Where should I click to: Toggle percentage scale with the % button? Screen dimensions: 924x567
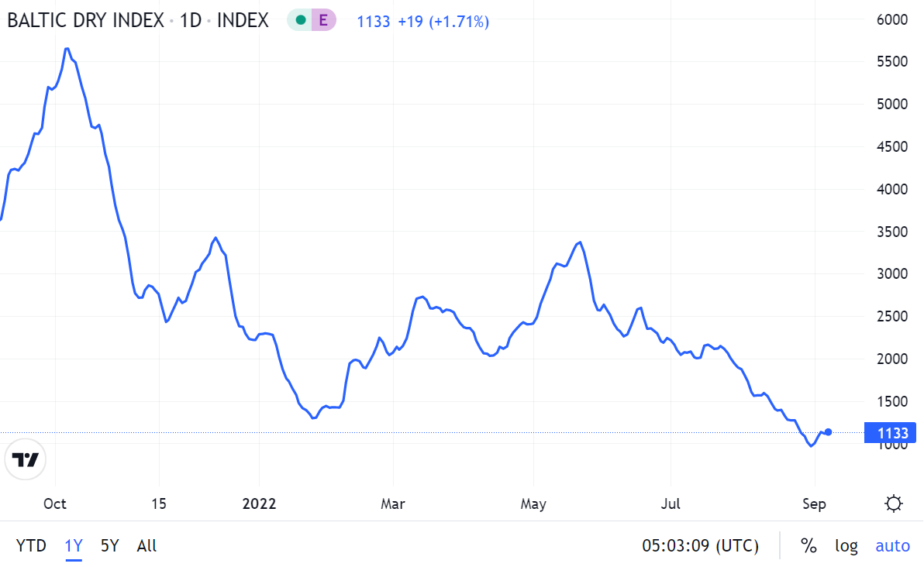tap(808, 545)
